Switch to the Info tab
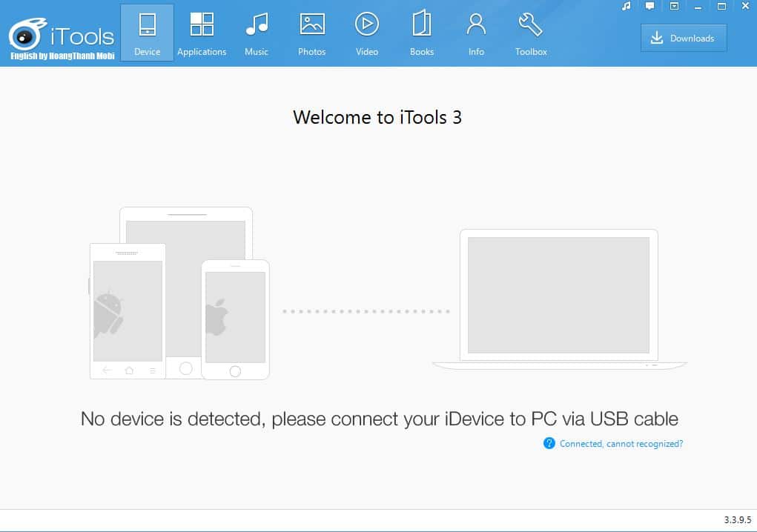Viewport: 757px width, 532px height. (x=476, y=33)
